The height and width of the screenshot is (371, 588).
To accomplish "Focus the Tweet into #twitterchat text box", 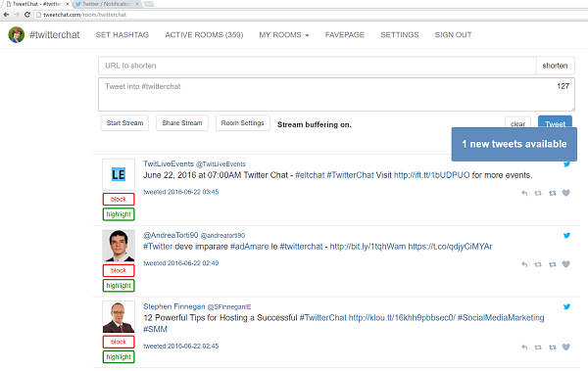I will (x=336, y=94).
